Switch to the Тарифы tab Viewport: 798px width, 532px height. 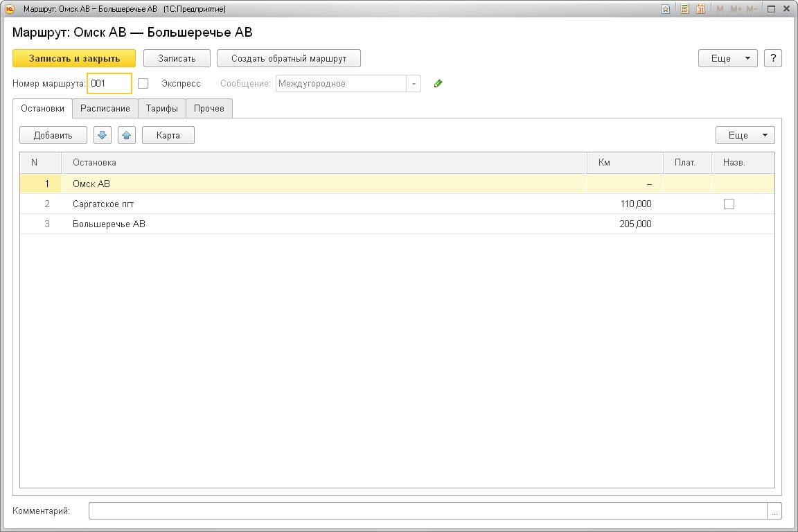coord(162,109)
